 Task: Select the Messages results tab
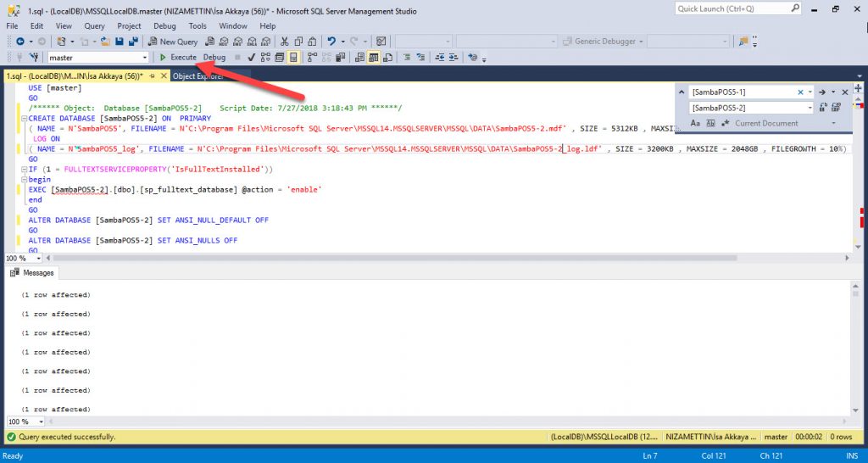[33, 272]
